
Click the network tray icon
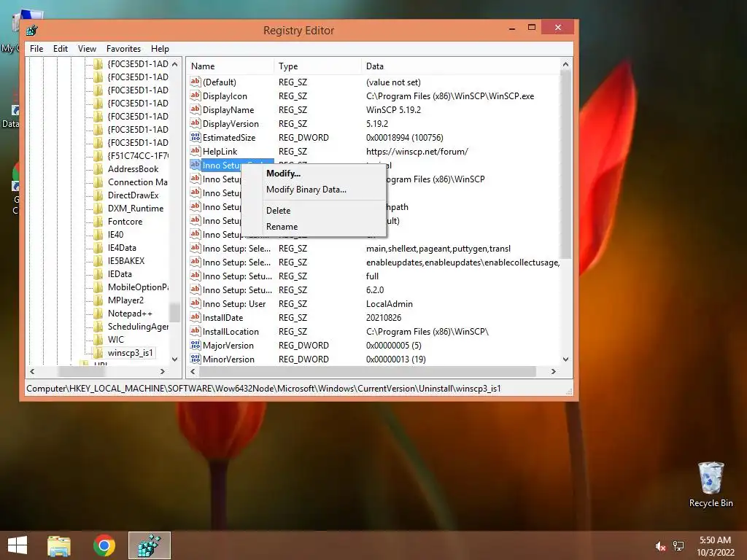[x=678, y=546]
